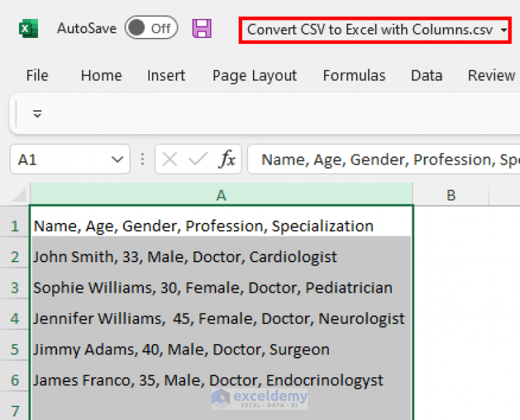Image resolution: width=520 pixels, height=420 pixels.
Task: Switch to the Data ribbon tab
Action: click(x=426, y=75)
